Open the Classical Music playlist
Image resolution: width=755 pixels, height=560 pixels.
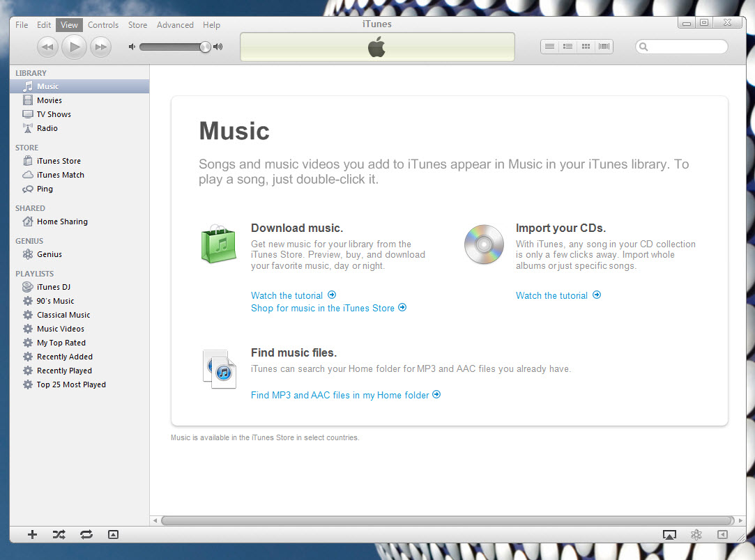[x=79, y=315]
